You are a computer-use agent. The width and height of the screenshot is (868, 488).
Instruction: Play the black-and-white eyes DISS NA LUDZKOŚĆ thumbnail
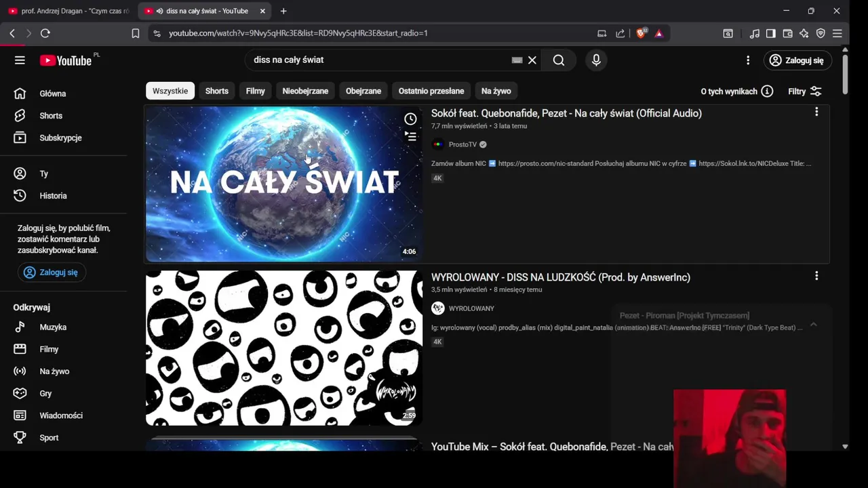click(284, 348)
